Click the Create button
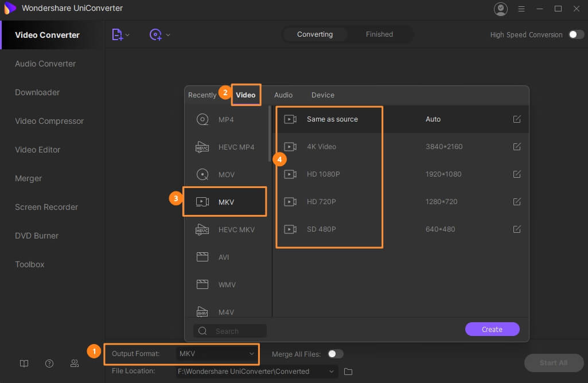This screenshot has height=383, width=588. click(492, 329)
